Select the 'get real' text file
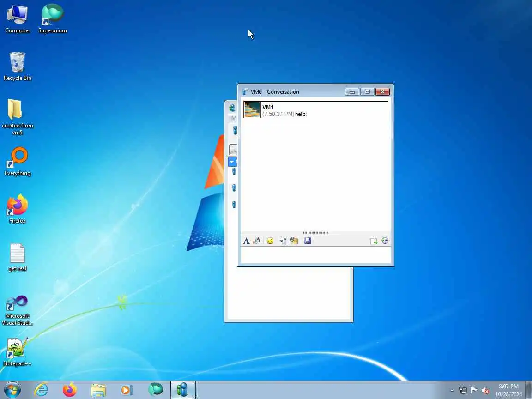 pos(17,257)
